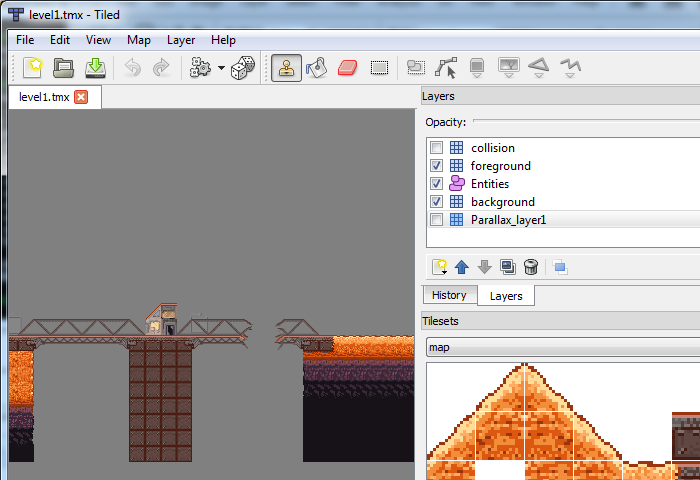Switch to the Layers tab
This screenshot has width=700, height=480.
[506, 296]
